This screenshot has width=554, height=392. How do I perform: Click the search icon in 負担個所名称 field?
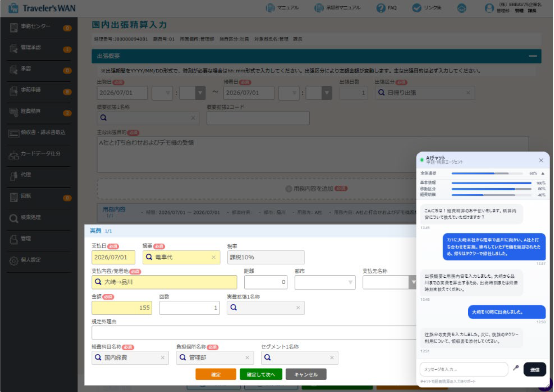click(183, 357)
